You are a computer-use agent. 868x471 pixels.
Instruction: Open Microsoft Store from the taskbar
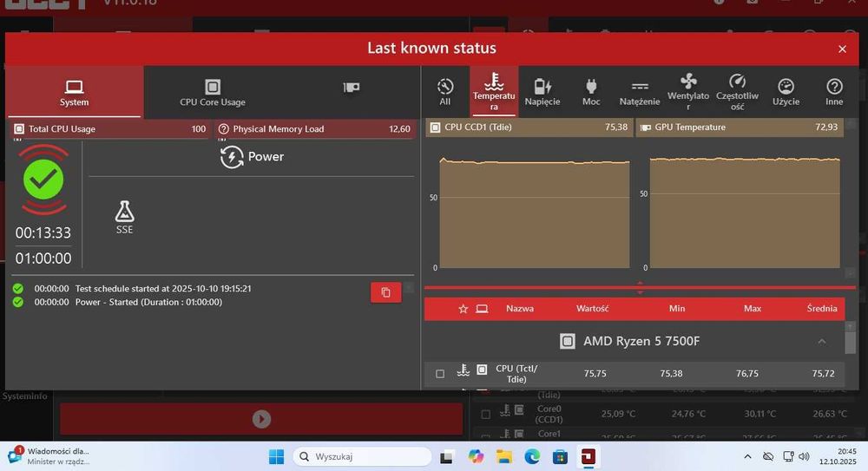pos(560,456)
